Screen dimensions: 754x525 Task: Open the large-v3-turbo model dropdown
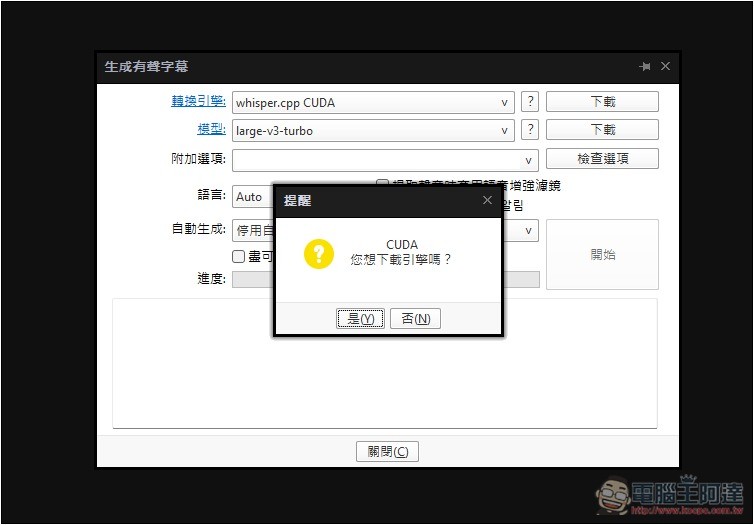(373, 130)
